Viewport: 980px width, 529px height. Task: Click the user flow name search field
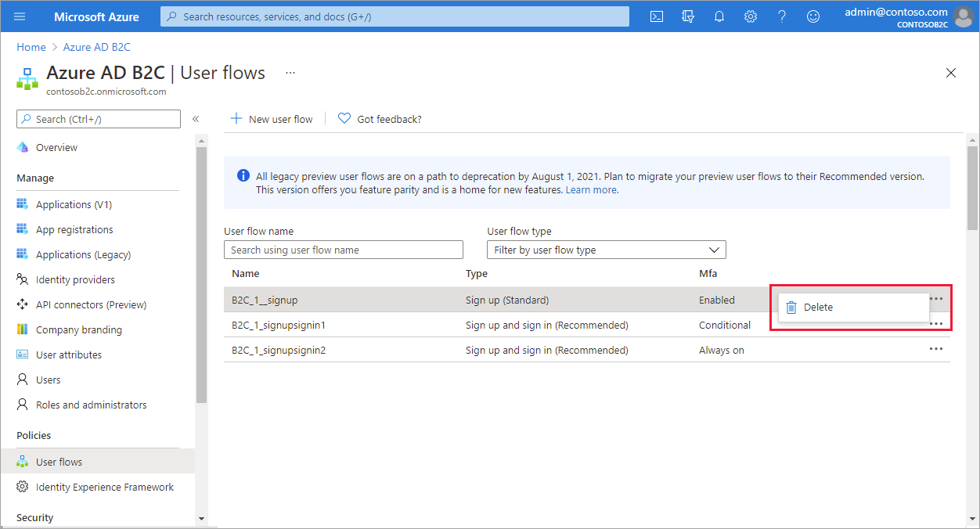pyautogui.click(x=343, y=249)
